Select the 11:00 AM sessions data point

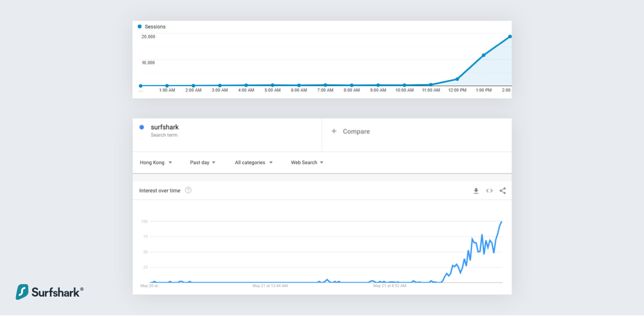pyautogui.click(x=431, y=84)
